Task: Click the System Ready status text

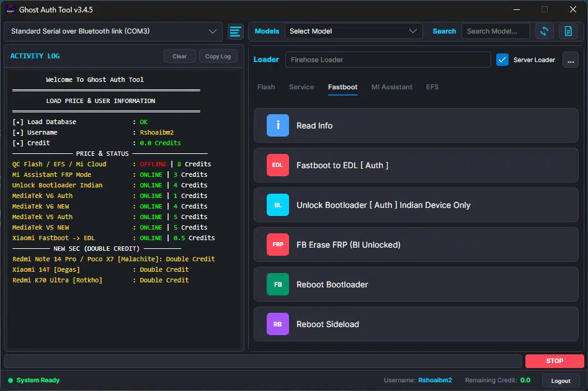Action: (x=38, y=380)
